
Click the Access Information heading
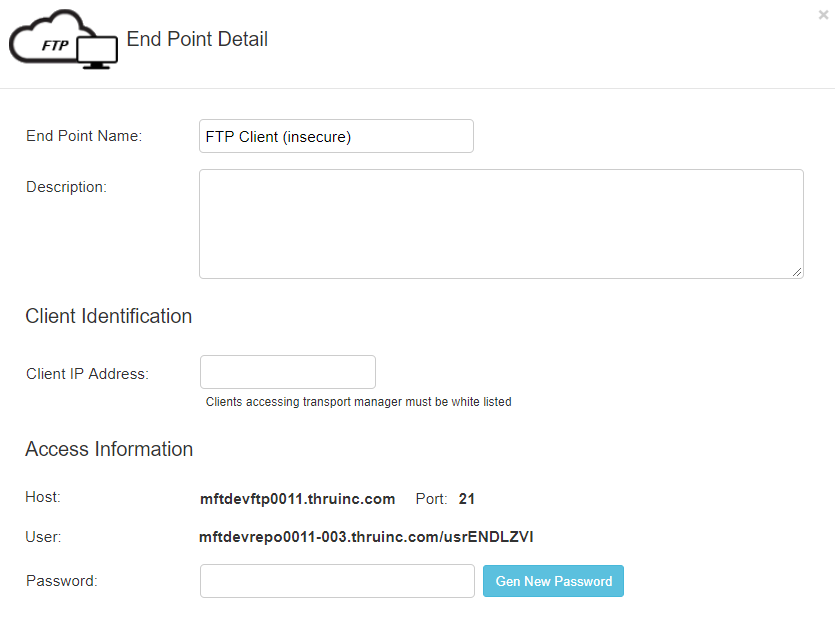tap(109, 449)
